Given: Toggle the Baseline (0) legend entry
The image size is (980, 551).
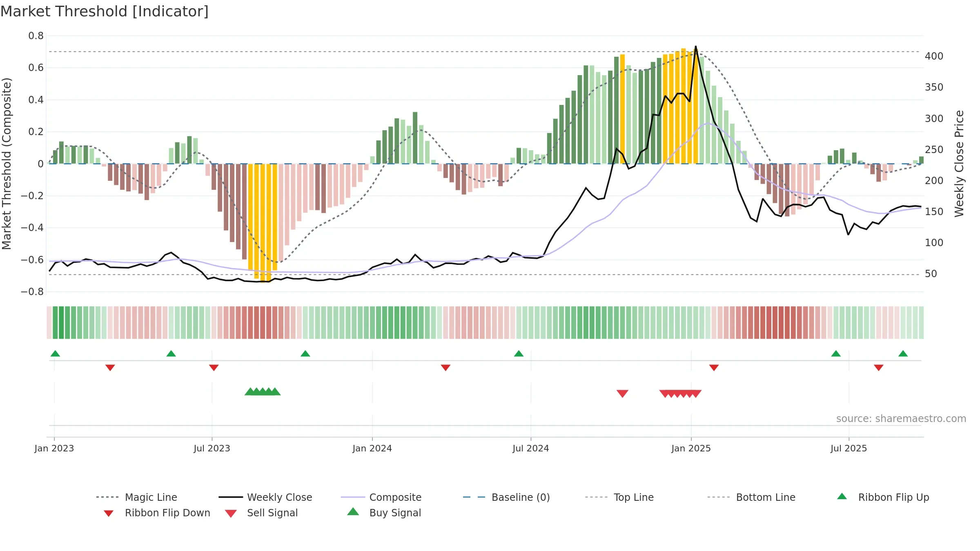Looking at the screenshot, I should [506, 497].
